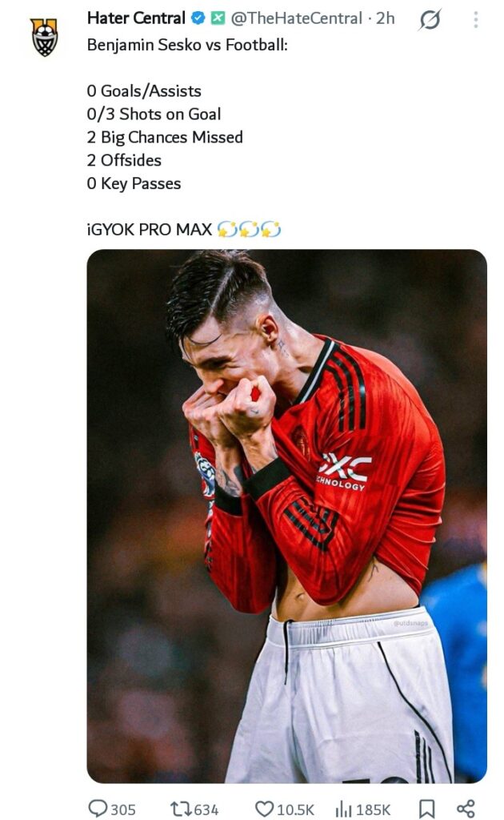Open the Grok explain-post icon
Viewport: 504px width, 820px height.
(x=430, y=19)
